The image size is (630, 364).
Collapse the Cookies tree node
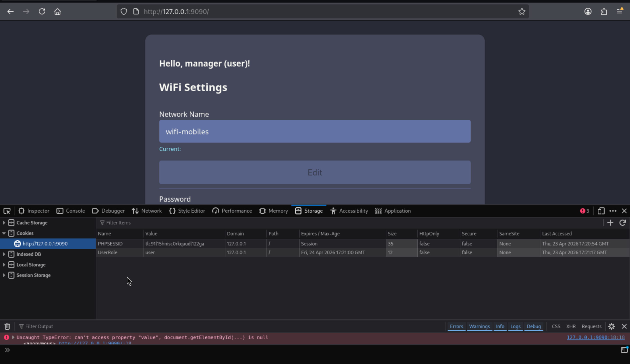pyautogui.click(x=4, y=233)
